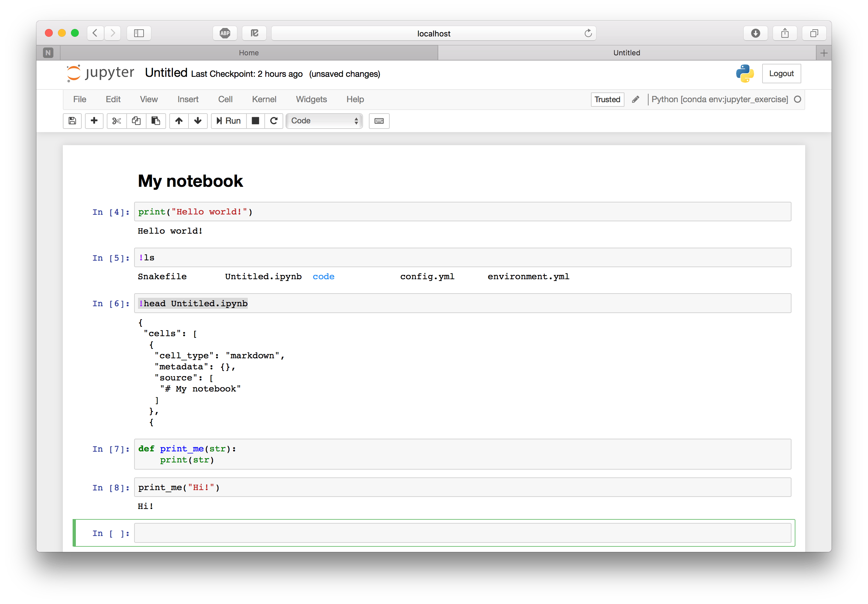The width and height of the screenshot is (868, 604).
Task: Insert cell below with plus icon
Action: (94, 121)
